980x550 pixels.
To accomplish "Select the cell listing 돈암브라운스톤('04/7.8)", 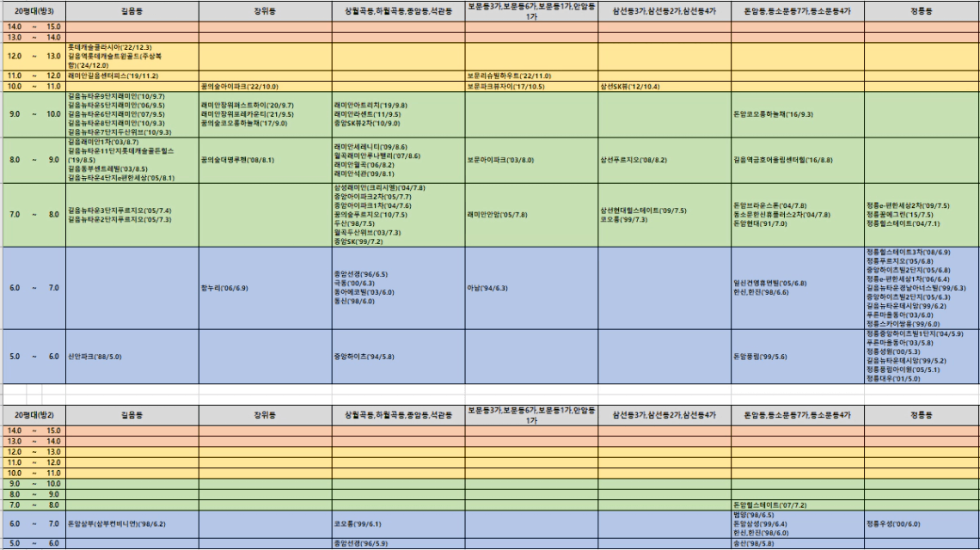I will (x=798, y=215).
